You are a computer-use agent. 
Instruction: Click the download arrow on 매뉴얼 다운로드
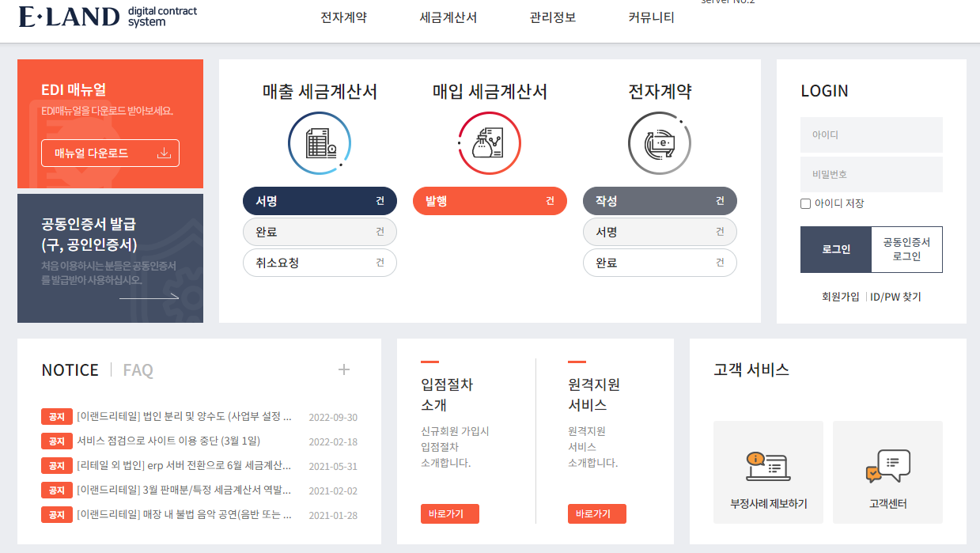(x=165, y=153)
